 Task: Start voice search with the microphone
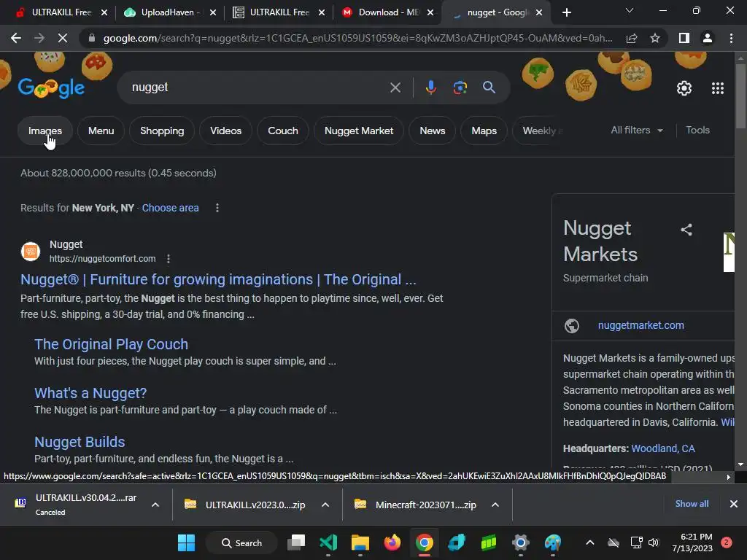point(430,87)
